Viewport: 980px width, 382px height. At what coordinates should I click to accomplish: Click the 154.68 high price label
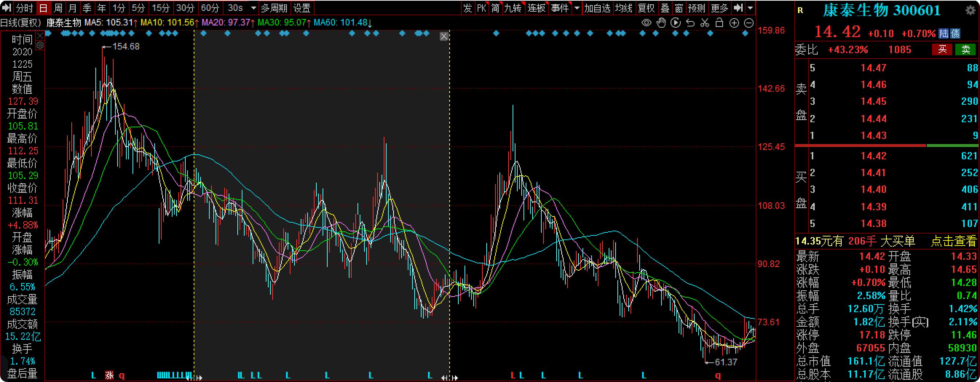pos(126,46)
